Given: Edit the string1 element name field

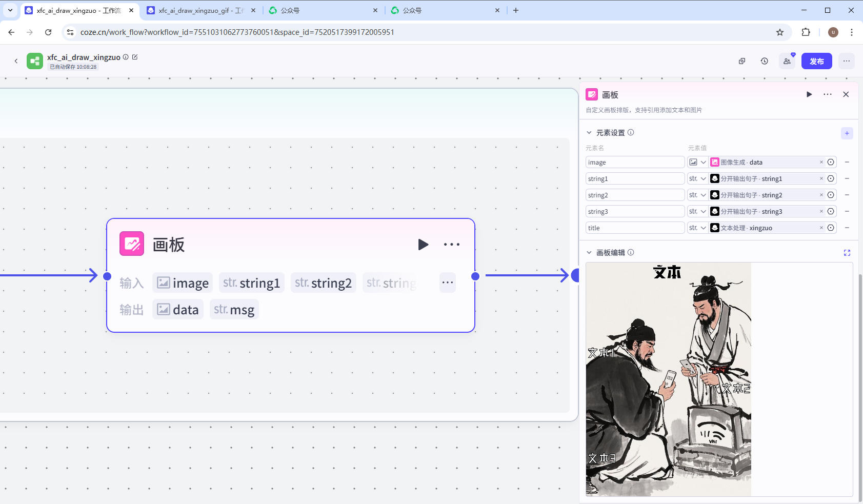Looking at the screenshot, I should pyautogui.click(x=635, y=178).
